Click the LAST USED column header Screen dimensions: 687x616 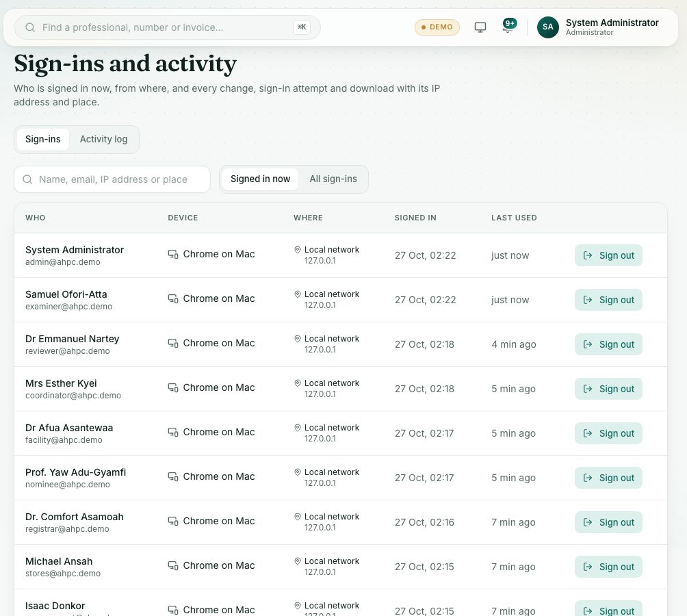[514, 218]
